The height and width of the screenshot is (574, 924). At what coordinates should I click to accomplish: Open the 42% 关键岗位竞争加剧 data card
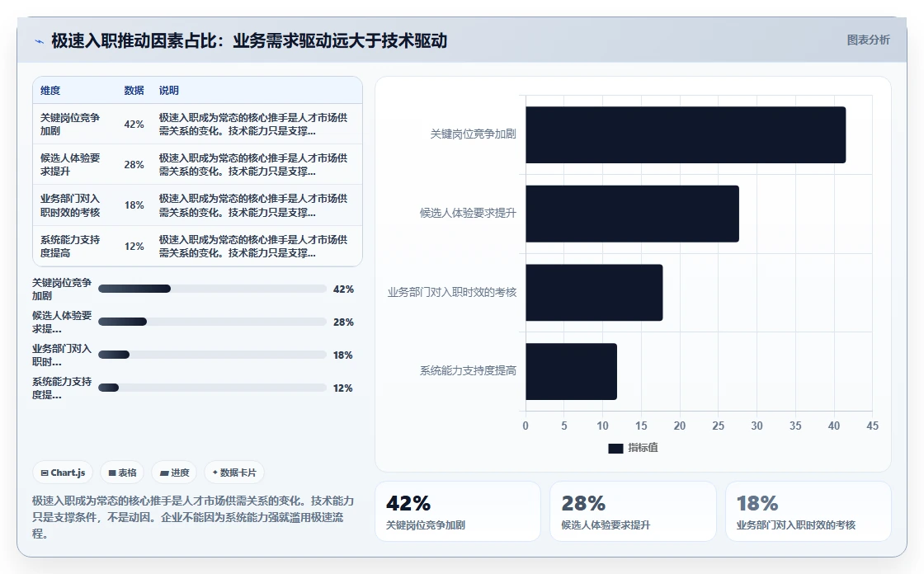point(458,511)
